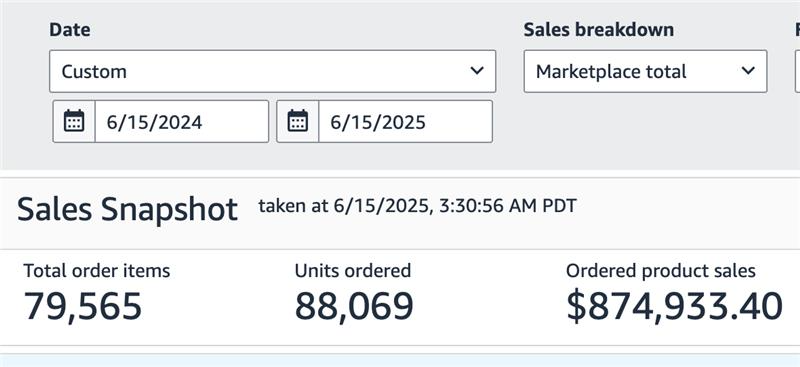This screenshot has height=367, width=800.
Task: Click the chevron on Marketplace total selector
Action: [748, 71]
